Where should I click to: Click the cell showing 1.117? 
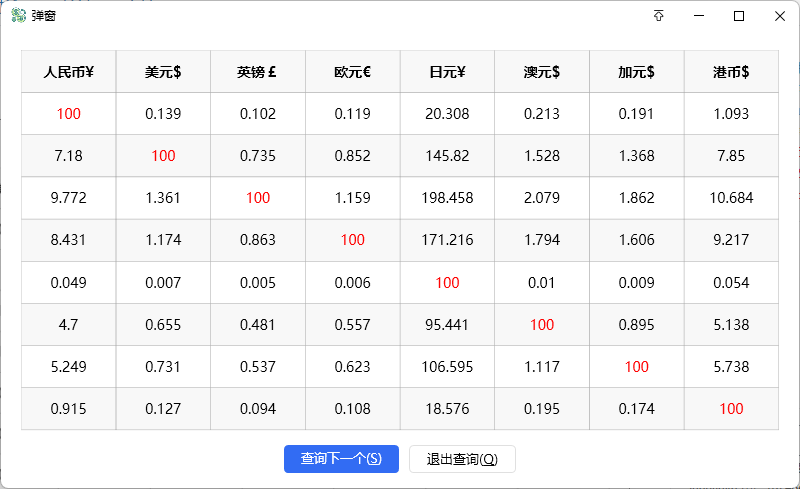pyautogui.click(x=542, y=367)
